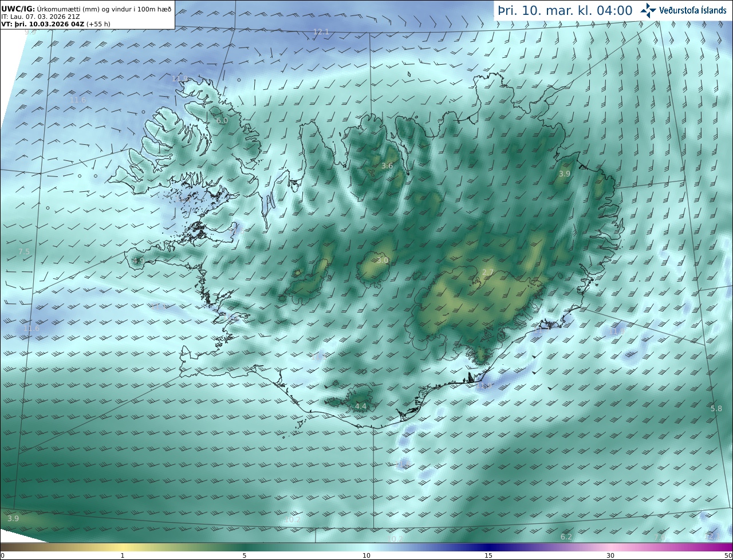Click the 30 tick on the color scale
Screen dimensions: 733x560
[610, 555]
